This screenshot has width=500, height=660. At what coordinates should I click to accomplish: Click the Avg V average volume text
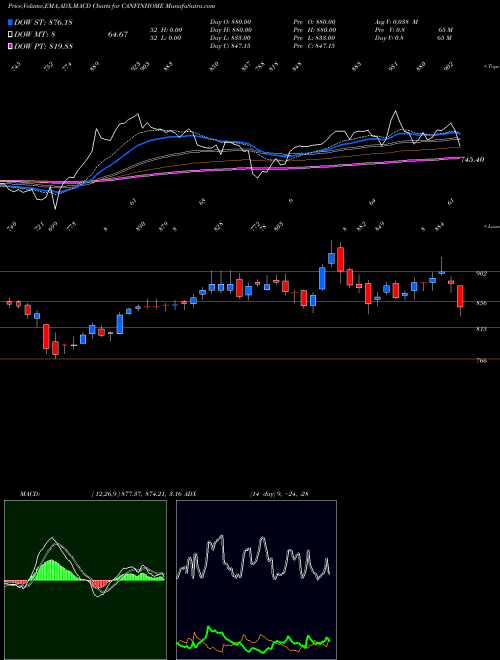(396, 22)
